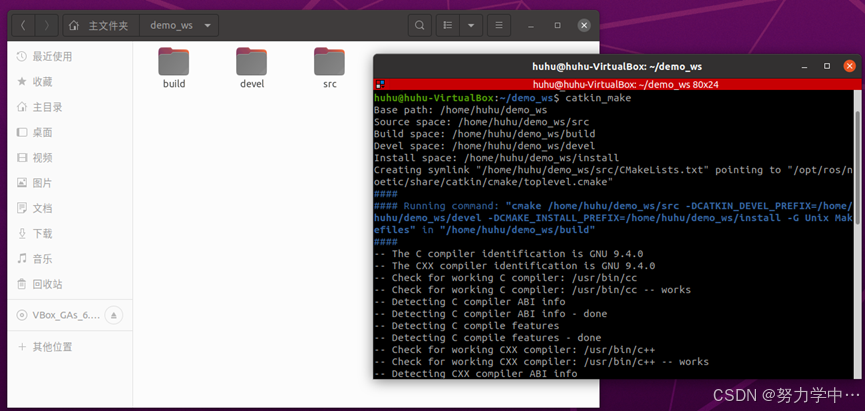This screenshot has width=865, height=411.
Task: Click 'Detecting CXX compiler ABI info' line
Action: [476, 373]
